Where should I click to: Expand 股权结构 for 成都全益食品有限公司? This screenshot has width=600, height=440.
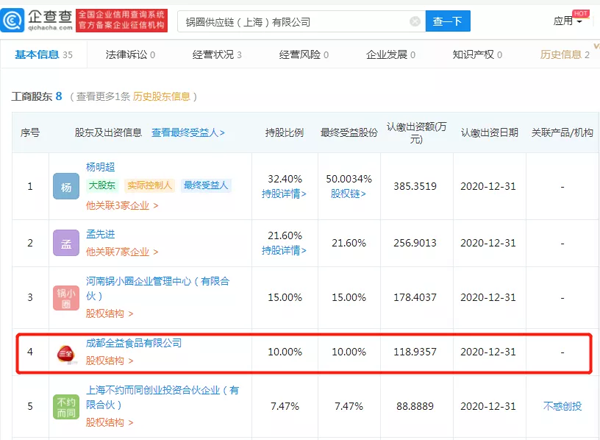[108, 361]
